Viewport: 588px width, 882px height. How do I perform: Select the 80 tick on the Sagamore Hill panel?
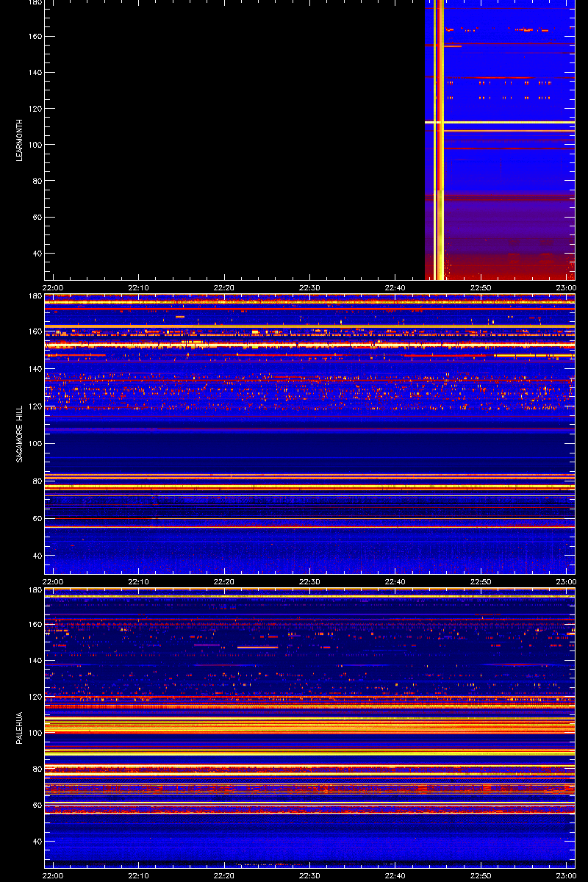pyautogui.click(x=36, y=481)
